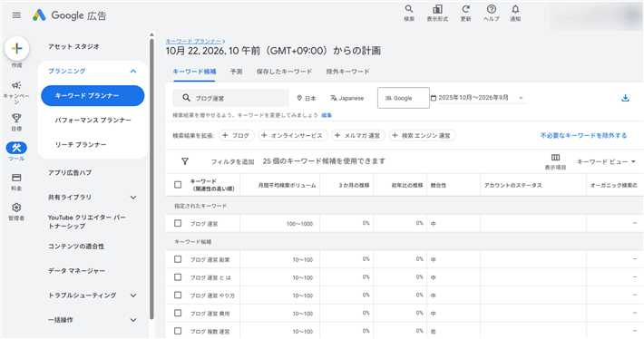Screen dimensions: 644x339
Task: Click フィルタを追加
Action: point(232,161)
